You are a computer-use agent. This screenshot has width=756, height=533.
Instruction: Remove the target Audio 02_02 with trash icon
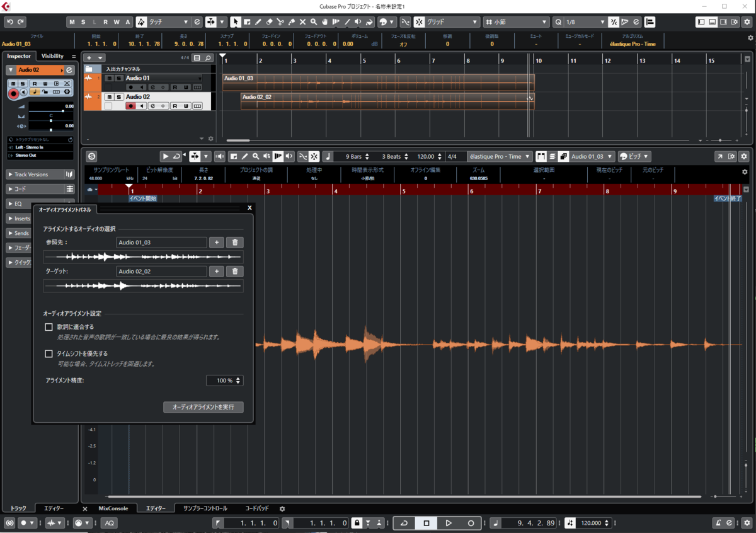235,272
